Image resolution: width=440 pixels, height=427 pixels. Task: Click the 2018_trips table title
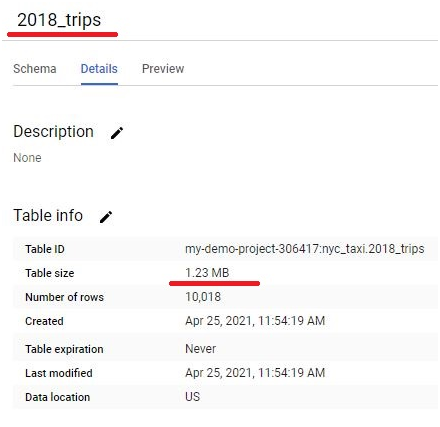59,20
